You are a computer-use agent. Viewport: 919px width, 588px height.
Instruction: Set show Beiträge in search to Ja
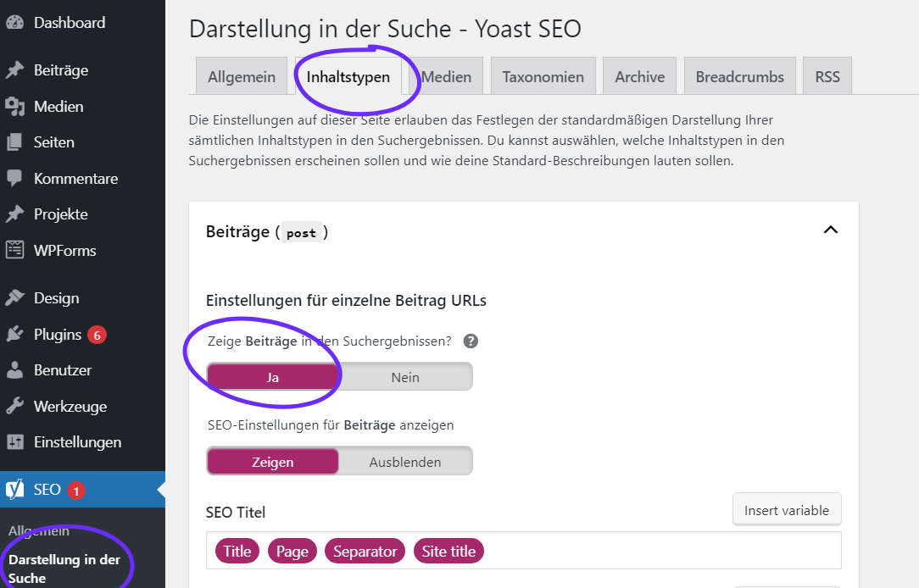tap(272, 377)
